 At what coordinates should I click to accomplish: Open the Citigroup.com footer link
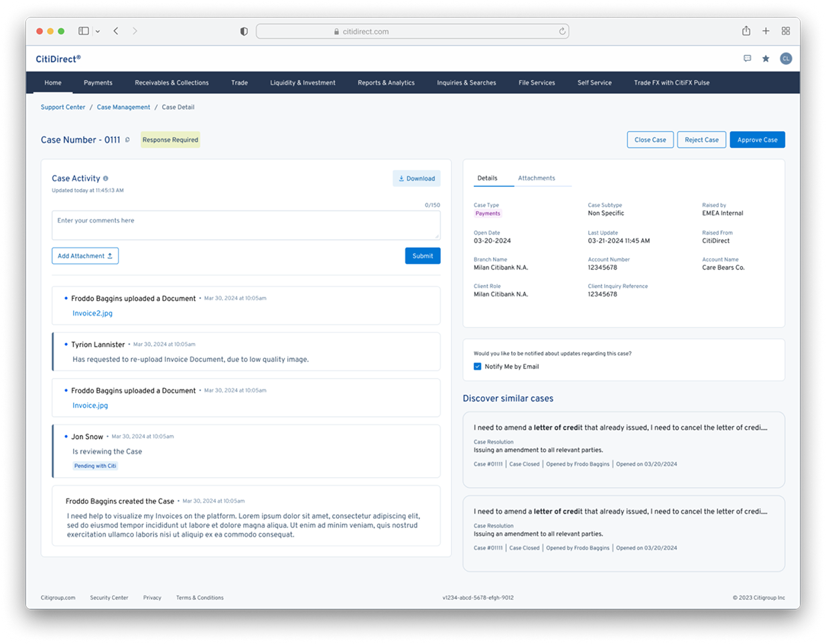point(58,598)
